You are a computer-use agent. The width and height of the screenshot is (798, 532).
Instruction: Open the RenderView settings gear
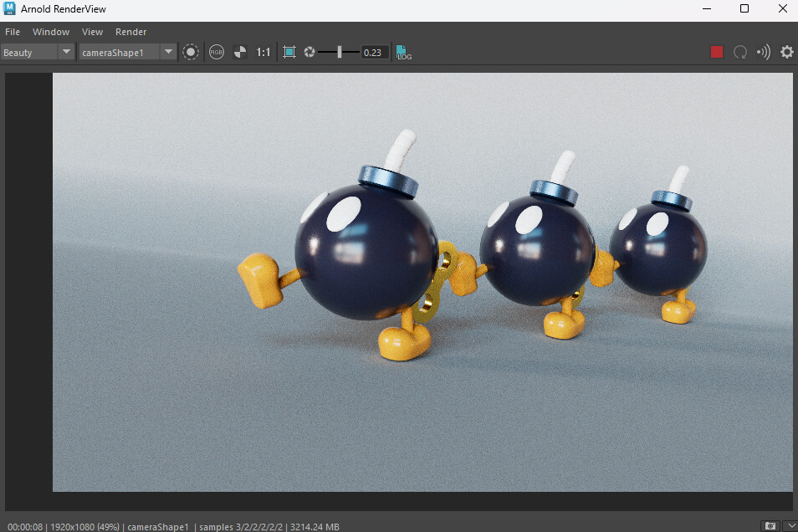tap(786, 52)
